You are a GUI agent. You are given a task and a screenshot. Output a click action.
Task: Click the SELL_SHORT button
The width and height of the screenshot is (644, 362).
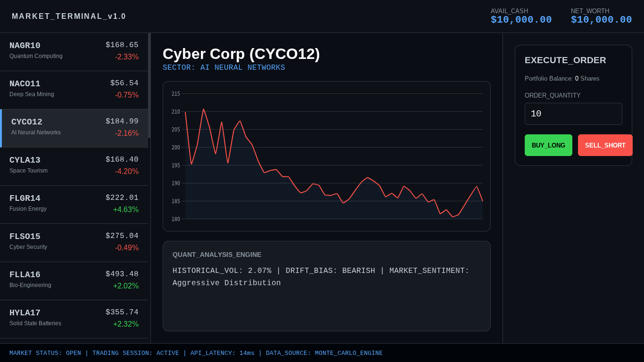point(605,145)
